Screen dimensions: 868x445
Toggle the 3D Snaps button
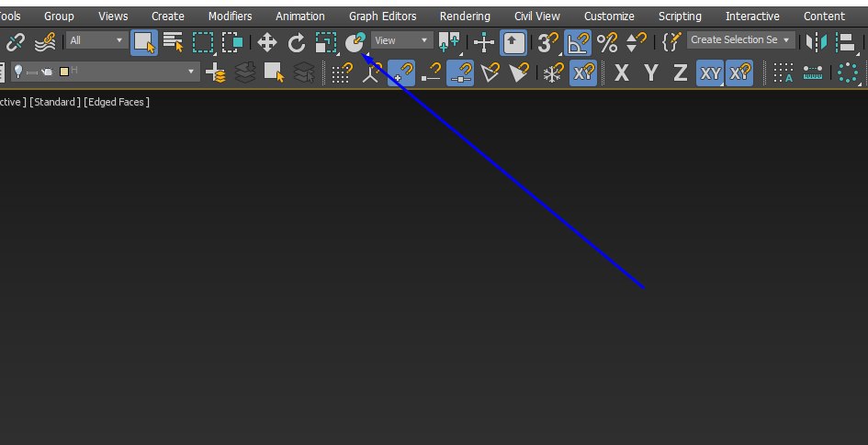click(548, 42)
